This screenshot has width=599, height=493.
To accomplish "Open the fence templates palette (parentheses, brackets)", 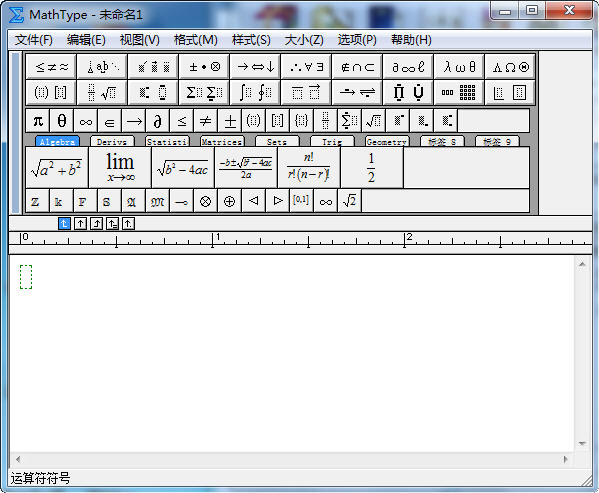I will [x=51, y=92].
